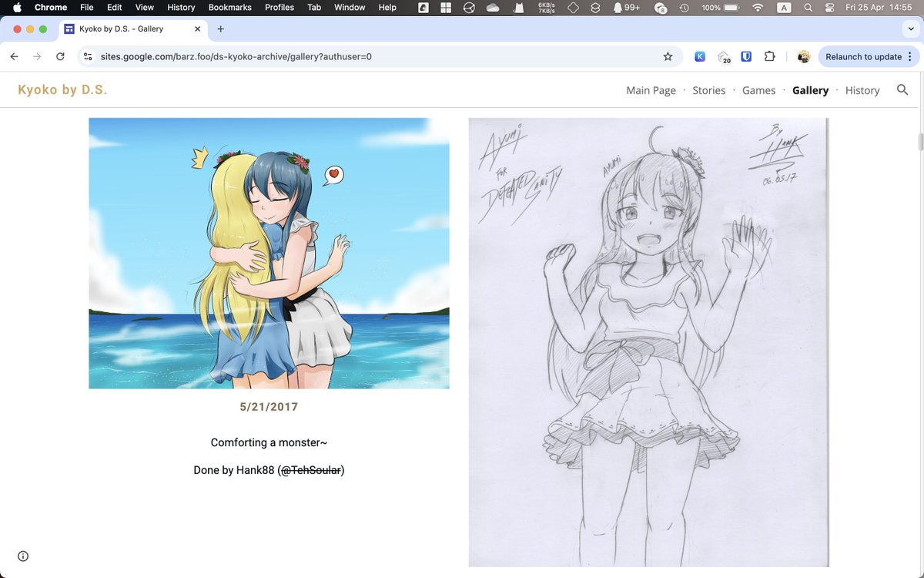Screen dimensions: 924x578
Task: Open the blue K extension icon
Action: pyautogui.click(x=700, y=56)
